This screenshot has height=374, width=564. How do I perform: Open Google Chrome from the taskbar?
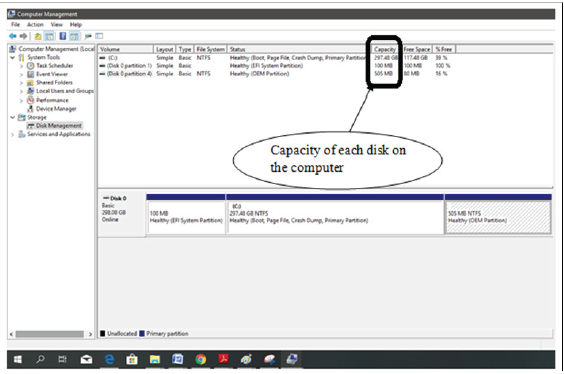click(201, 359)
